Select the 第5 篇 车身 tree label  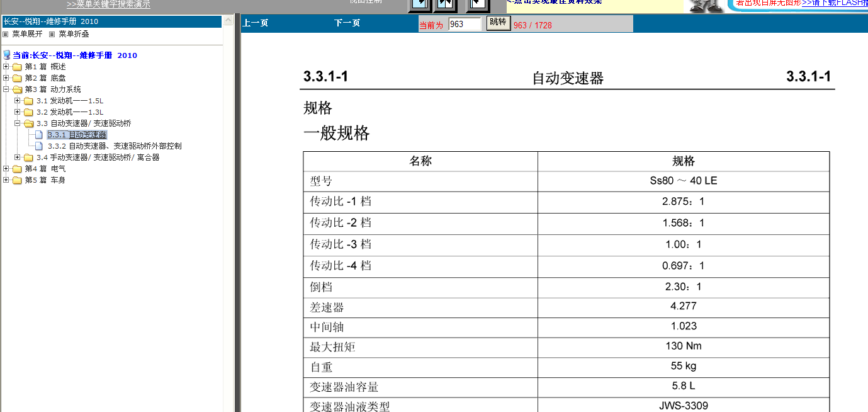pos(45,180)
